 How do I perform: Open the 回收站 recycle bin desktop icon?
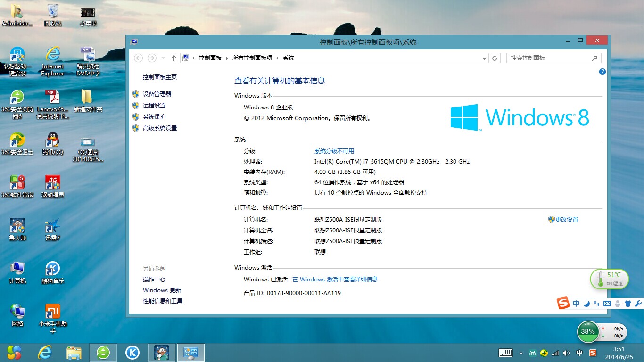(53, 15)
